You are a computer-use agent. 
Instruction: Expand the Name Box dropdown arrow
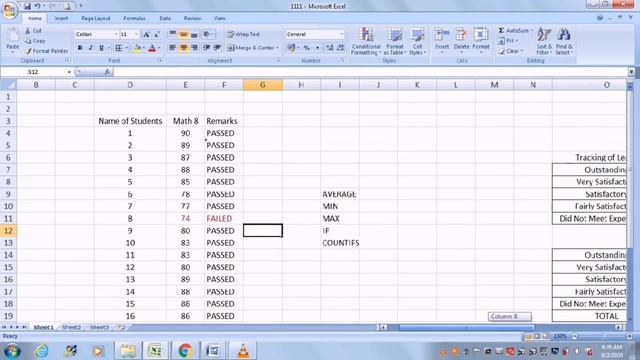click(x=69, y=72)
